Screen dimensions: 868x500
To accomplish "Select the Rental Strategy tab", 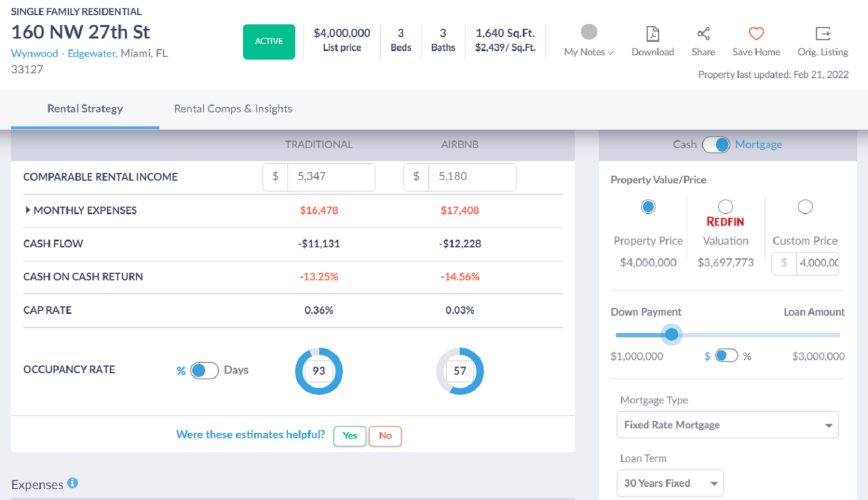I will pos(85,108).
